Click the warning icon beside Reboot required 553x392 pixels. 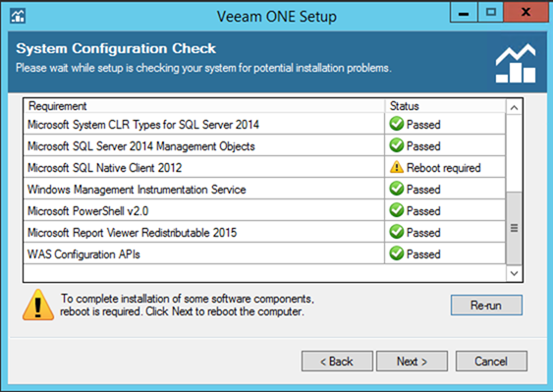click(397, 167)
